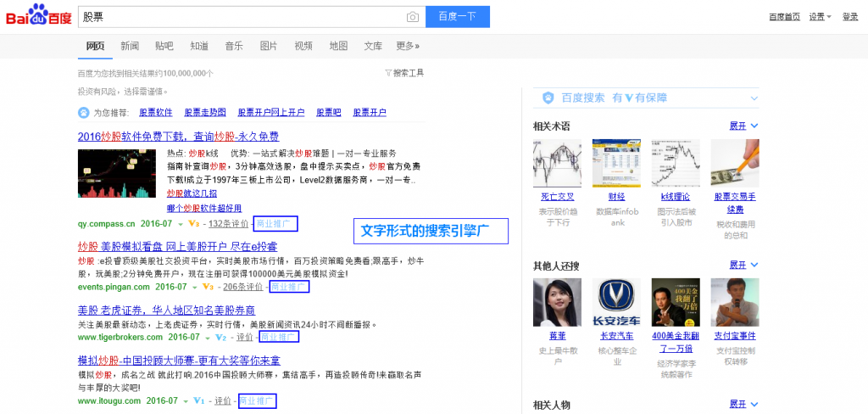Expand the 其他人还搜 section
868x414 pixels.
click(x=743, y=265)
